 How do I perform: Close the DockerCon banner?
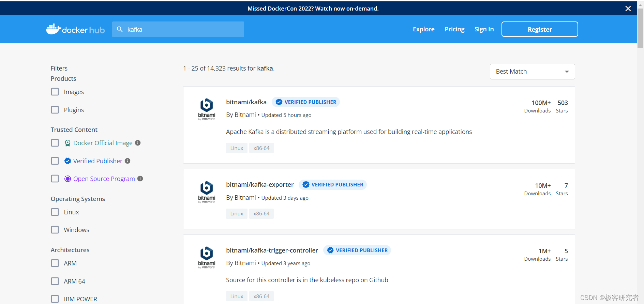pyautogui.click(x=628, y=9)
